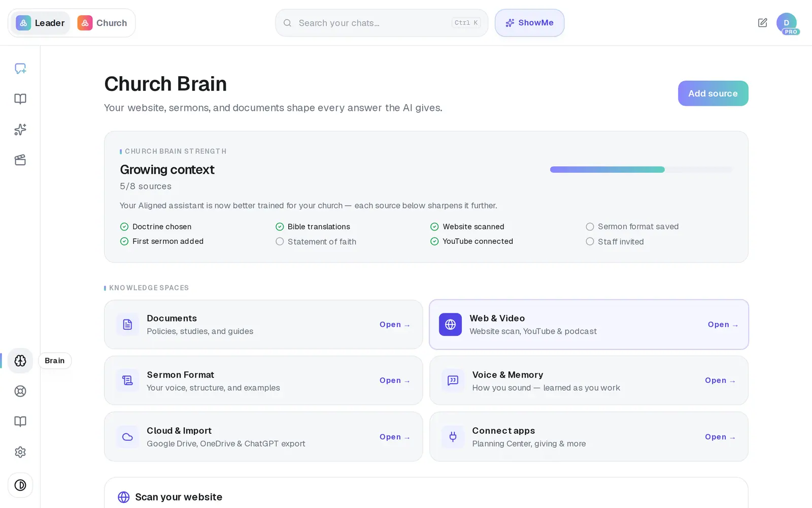This screenshot has width=812, height=508.
Task: Check the Staff invited item
Action: tap(615, 242)
